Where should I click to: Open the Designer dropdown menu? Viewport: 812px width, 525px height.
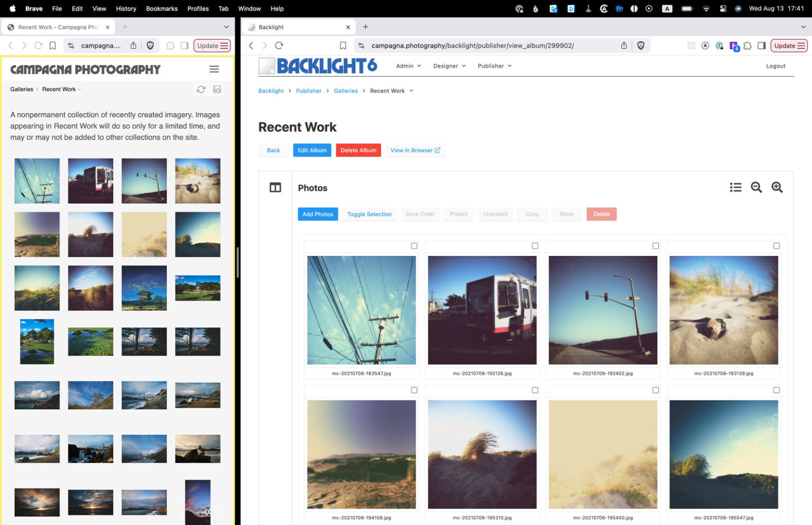(x=448, y=66)
